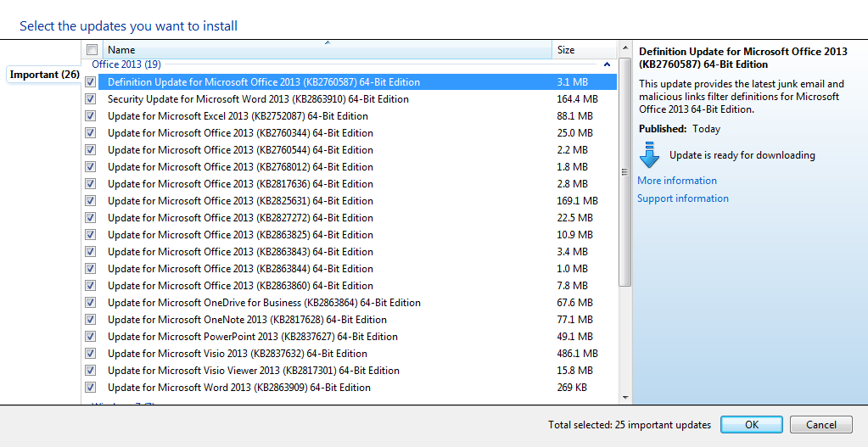Uncheck Office 2013 KB2825631 checkbox

click(x=90, y=201)
